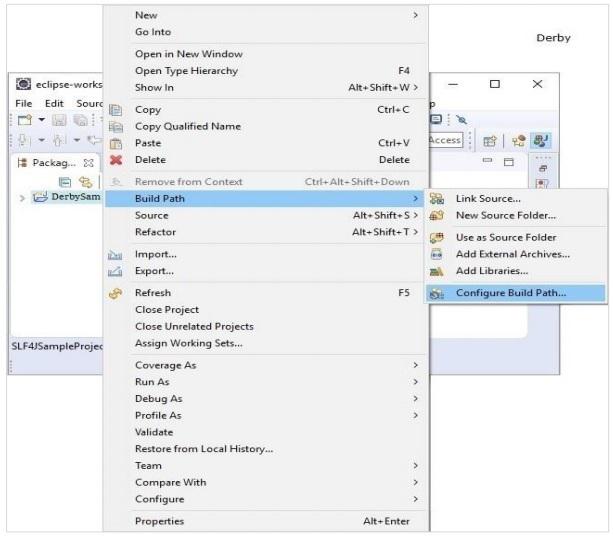Click the Copy Qualified Name icon

(115, 127)
